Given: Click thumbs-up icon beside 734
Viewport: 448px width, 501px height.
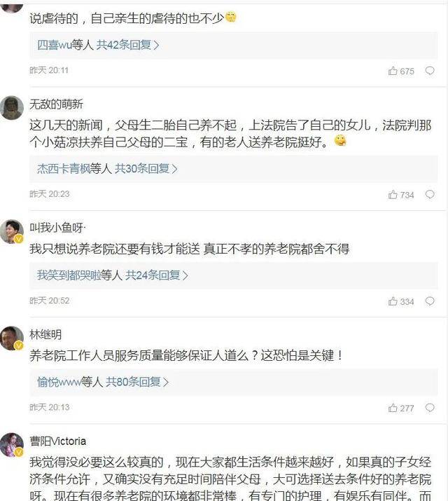Looking at the screenshot, I should (x=393, y=194).
